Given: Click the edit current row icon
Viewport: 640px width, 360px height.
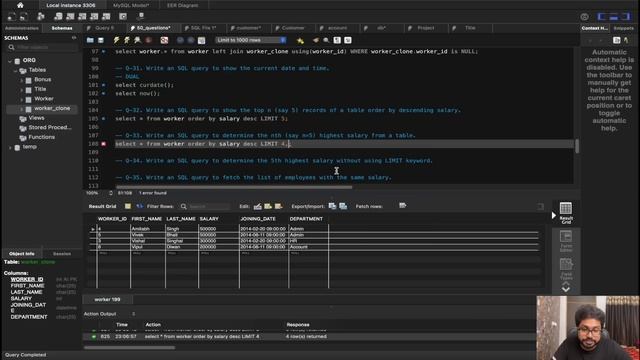Looking at the screenshot, I should point(258,207).
